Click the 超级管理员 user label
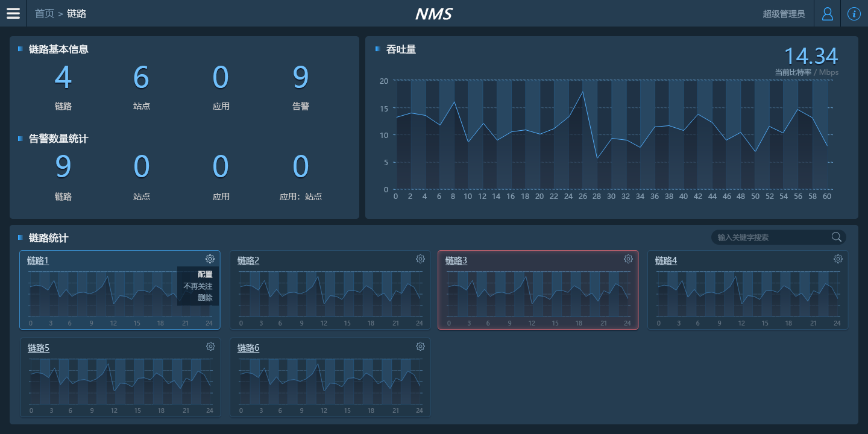 tap(784, 14)
